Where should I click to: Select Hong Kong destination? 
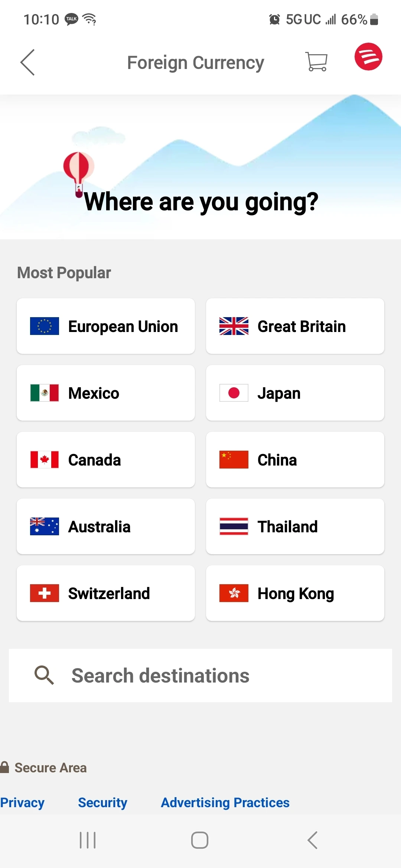(295, 593)
